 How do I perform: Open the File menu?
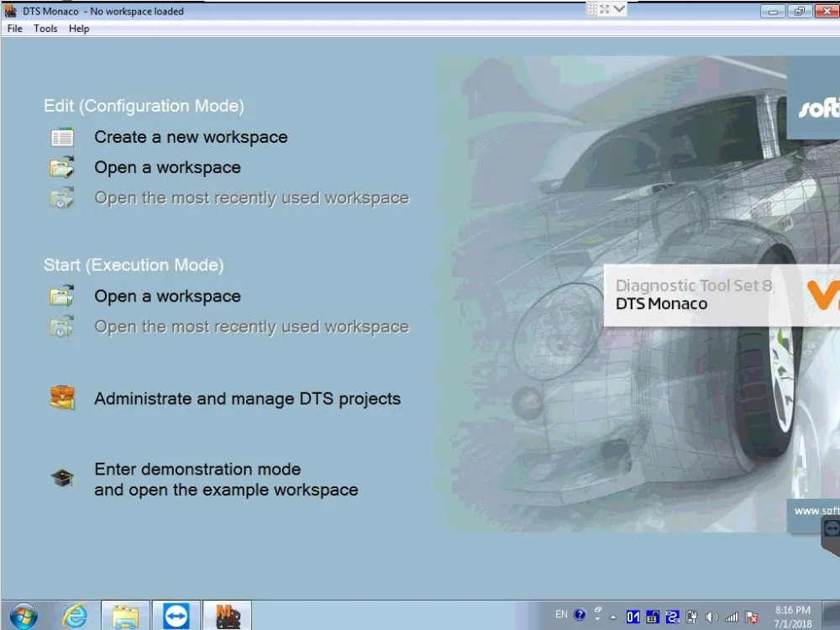[14, 29]
